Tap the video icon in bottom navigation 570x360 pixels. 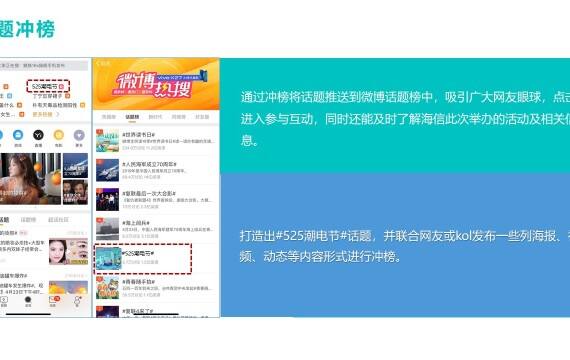[4, 300]
